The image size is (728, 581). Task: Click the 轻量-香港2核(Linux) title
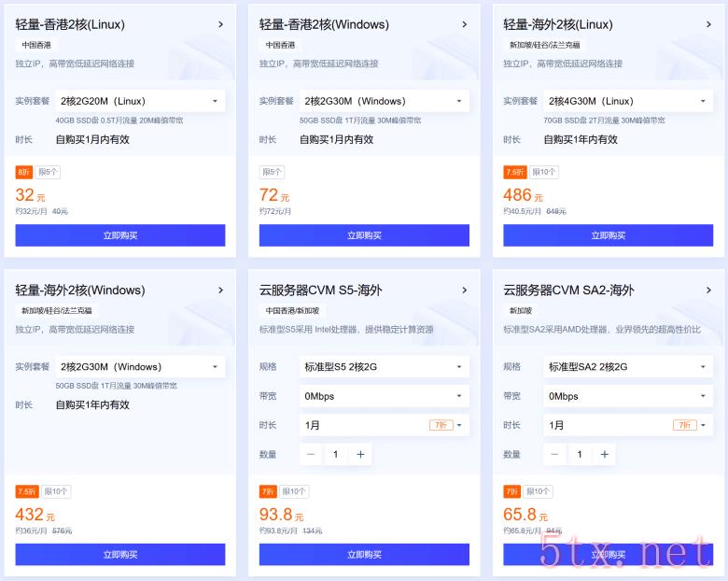point(70,24)
